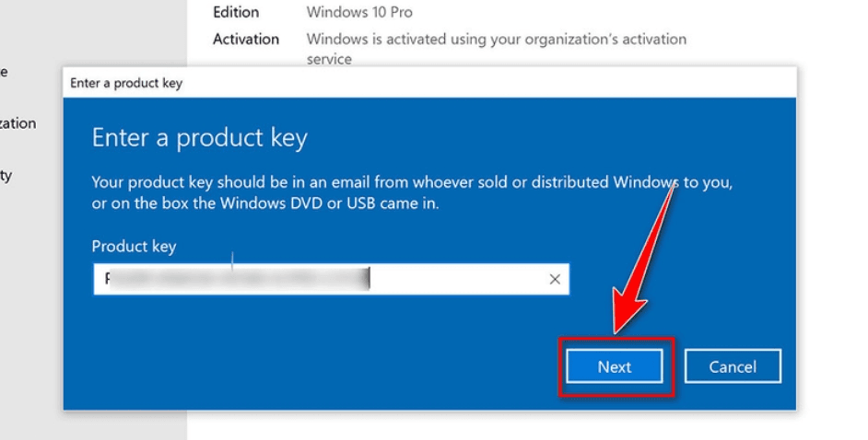Click the Edition label
The image size is (868, 440).
[x=236, y=12]
